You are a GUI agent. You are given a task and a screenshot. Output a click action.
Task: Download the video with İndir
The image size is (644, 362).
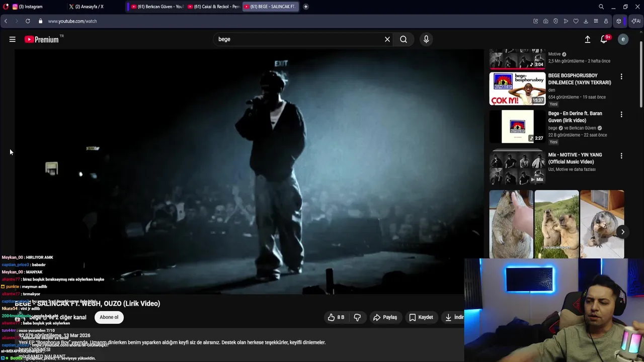pos(454,317)
